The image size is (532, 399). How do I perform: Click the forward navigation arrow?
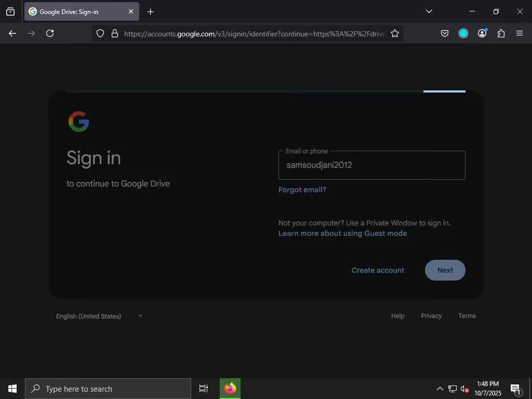coord(31,33)
